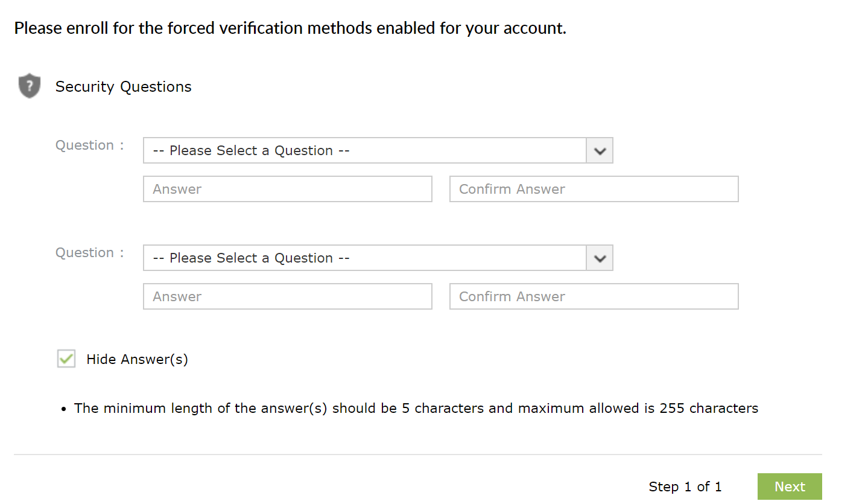Focus the second Answer input field
The height and width of the screenshot is (504, 868).
click(287, 296)
